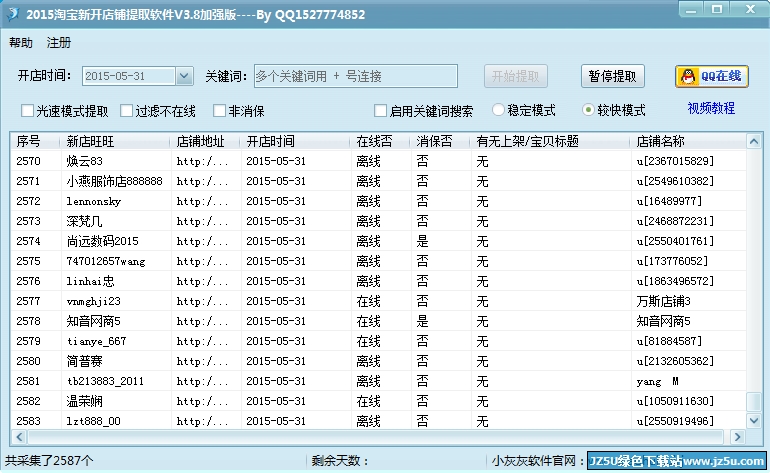Click the app logo icon in title bar

click(x=13, y=14)
